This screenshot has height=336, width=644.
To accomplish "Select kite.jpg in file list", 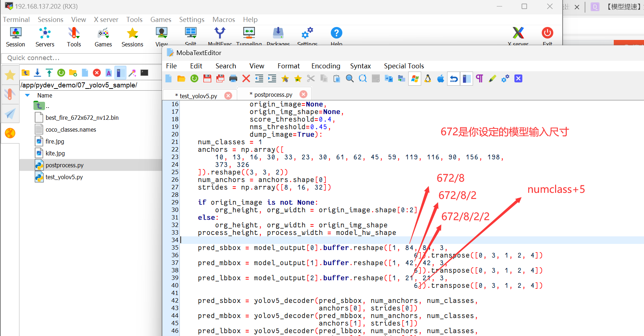I will tap(55, 153).
